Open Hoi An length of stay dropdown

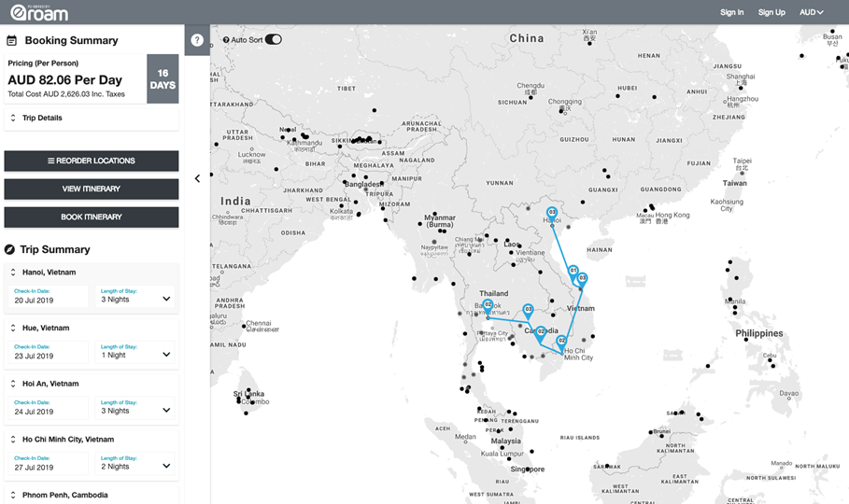(x=135, y=408)
